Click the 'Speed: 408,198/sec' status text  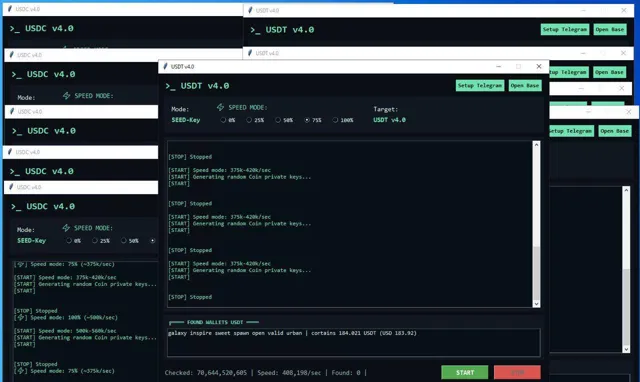289,373
